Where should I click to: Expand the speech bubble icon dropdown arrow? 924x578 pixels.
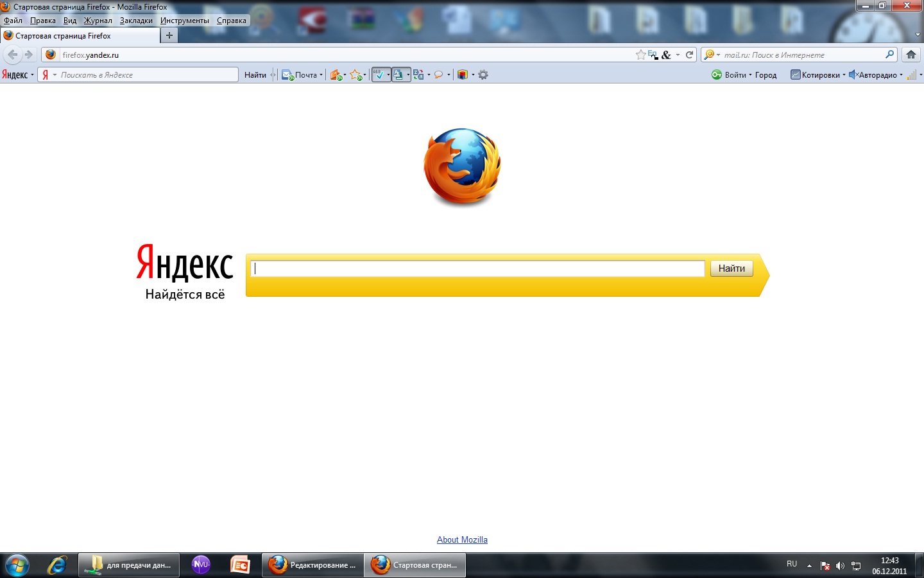tap(449, 75)
